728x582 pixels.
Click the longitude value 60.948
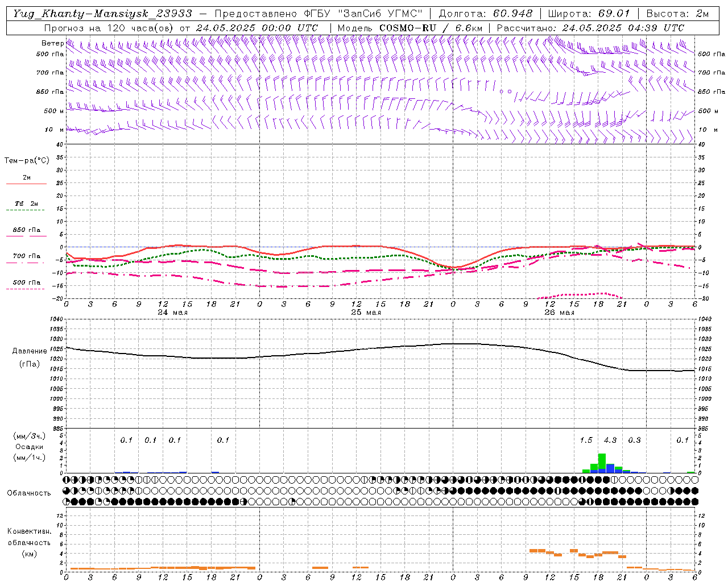click(x=513, y=14)
